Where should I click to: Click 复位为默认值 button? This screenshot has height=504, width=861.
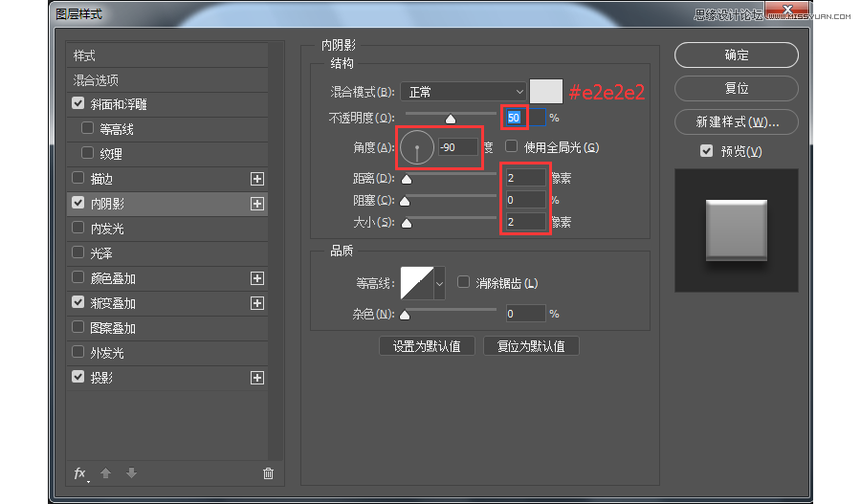(x=531, y=346)
